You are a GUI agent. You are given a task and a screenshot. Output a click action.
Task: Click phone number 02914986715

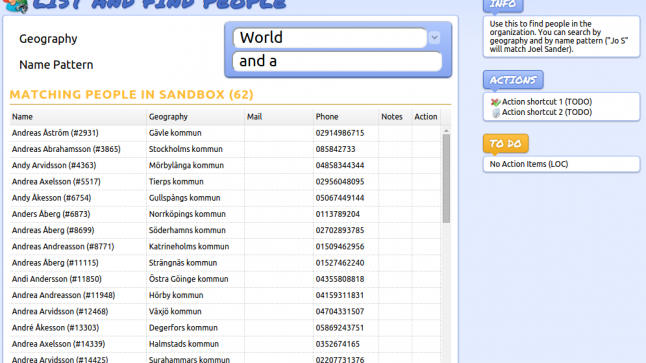[x=340, y=133]
